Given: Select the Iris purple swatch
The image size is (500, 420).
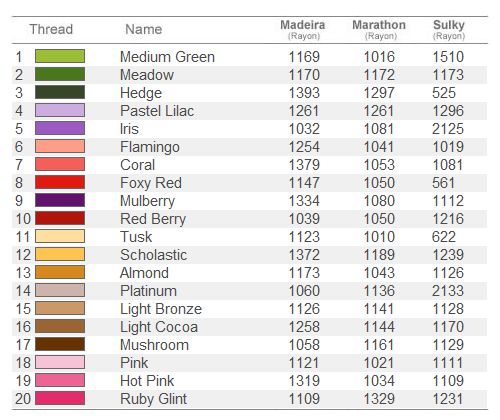Looking at the screenshot, I should pyautogui.click(x=60, y=128).
